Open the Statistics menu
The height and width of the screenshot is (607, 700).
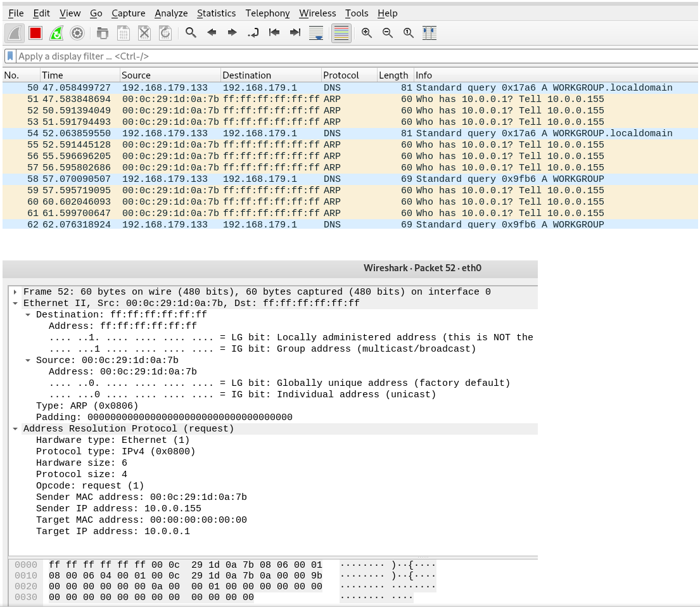(x=216, y=13)
